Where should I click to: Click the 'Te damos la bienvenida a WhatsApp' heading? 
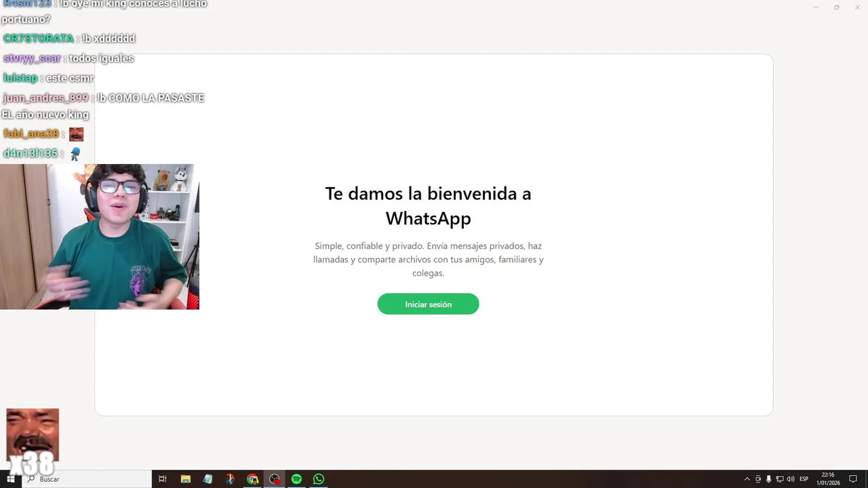pos(428,205)
